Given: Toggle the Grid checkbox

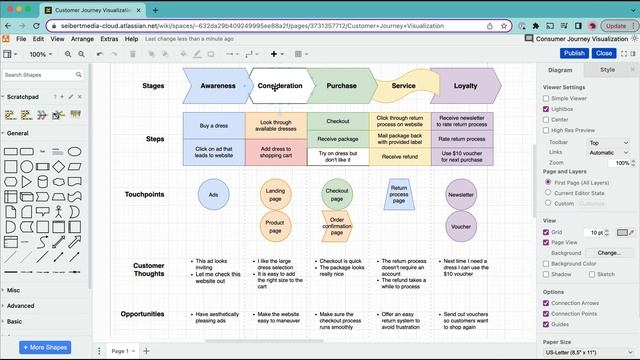Looking at the screenshot, I should point(546,232).
